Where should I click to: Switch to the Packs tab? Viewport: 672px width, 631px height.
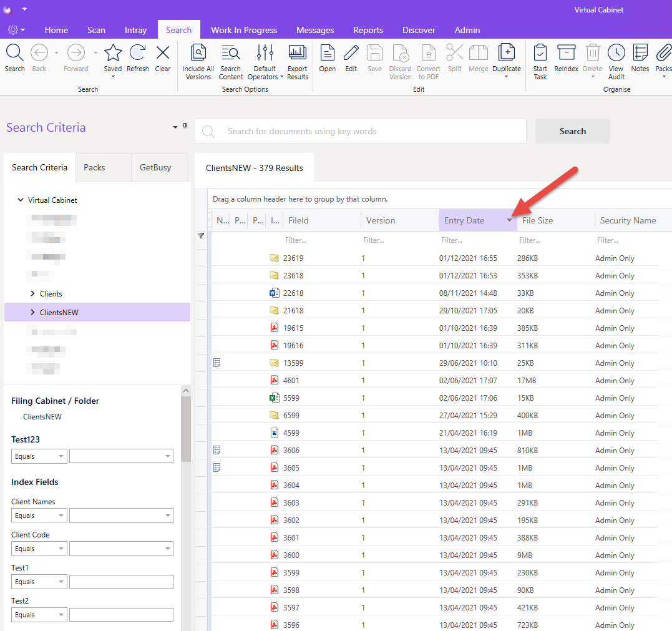[x=94, y=168]
